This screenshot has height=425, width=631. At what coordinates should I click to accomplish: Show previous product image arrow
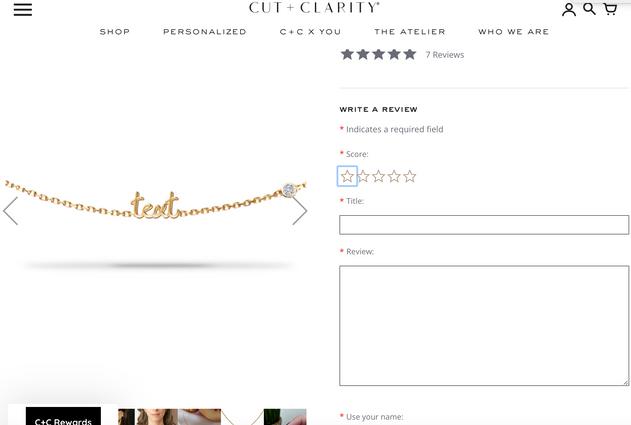click(10, 211)
